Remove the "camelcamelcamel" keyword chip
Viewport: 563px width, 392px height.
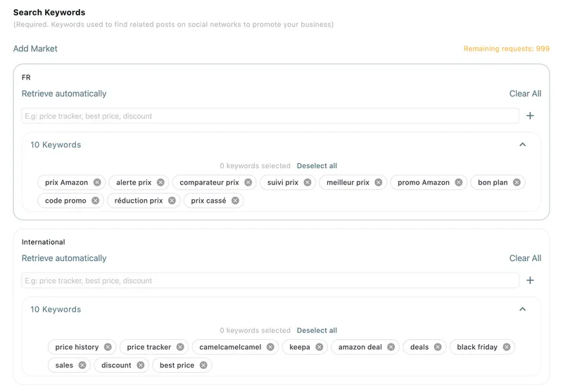pyautogui.click(x=270, y=347)
